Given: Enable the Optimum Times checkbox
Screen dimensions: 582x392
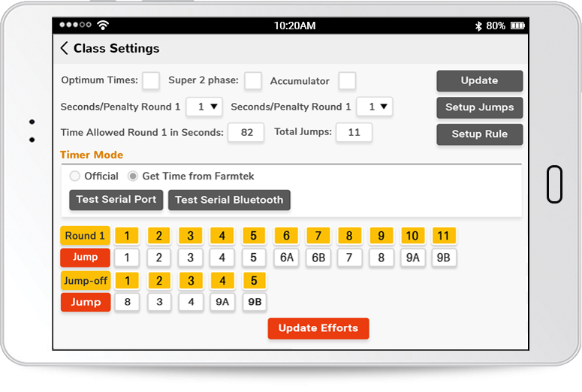Looking at the screenshot, I should (x=151, y=80).
